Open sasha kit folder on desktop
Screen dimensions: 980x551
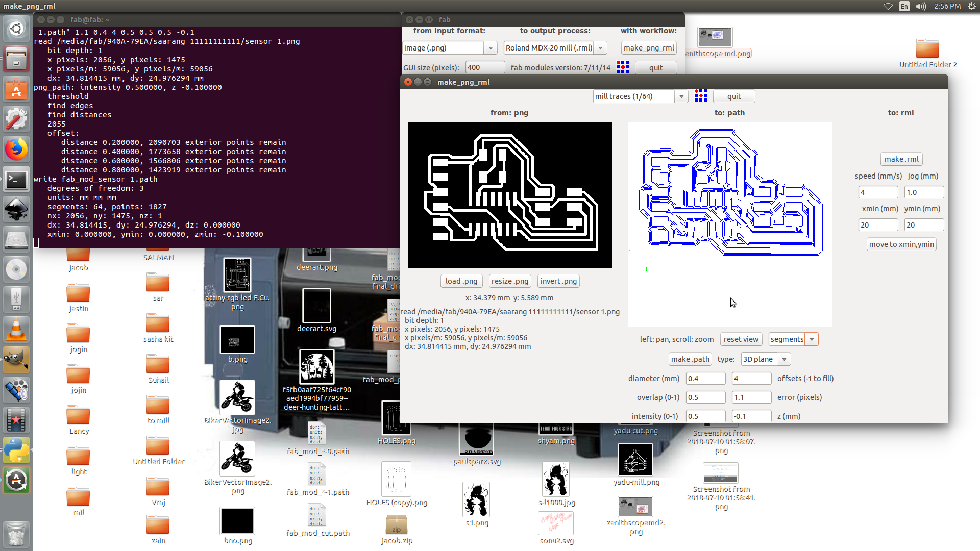pyautogui.click(x=158, y=329)
